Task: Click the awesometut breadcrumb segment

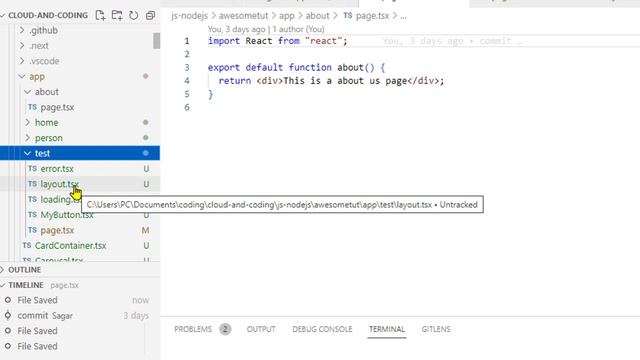Action: point(243,16)
